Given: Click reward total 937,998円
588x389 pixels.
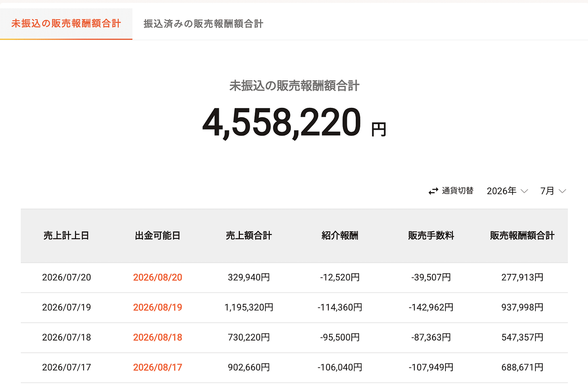Looking at the screenshot, I should pos(522,307).
